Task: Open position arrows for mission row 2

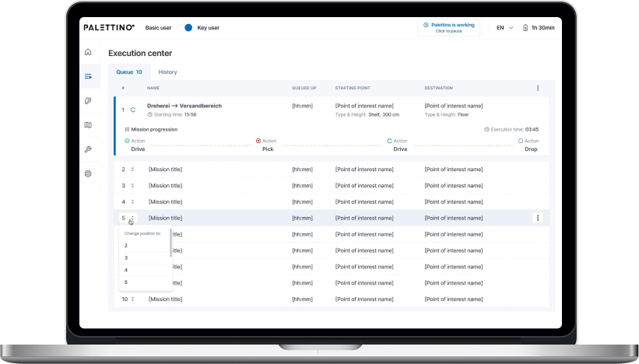Action: point(132,170)
